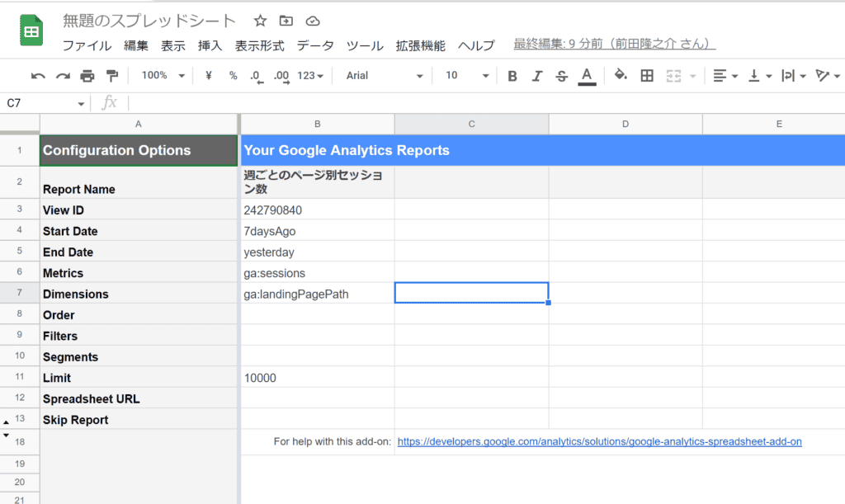Viewport: 845px width, 504px height.
Task: Open the Arial font dropdown
Action: click(385, 76)
